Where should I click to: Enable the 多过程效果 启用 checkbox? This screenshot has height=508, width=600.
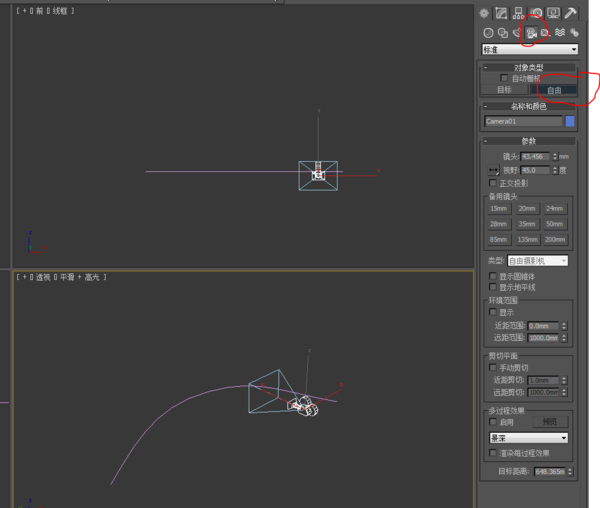click(493, 422)
